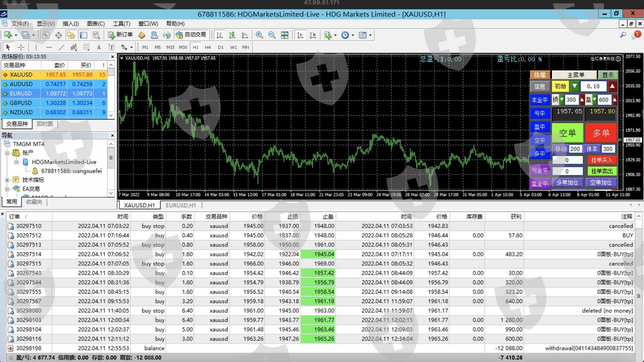Select the crosshair cursor tool
This screenshot has height=362, width=644.
[21, 47]
